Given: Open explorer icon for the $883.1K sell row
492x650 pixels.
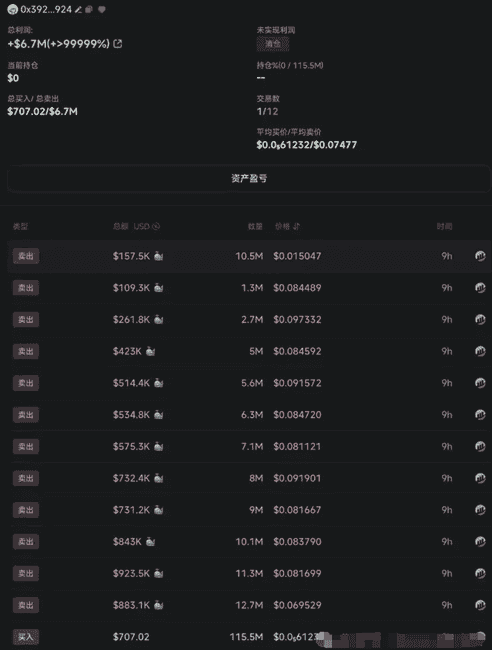Looking at the screenshot, I should [x=480, y=605].
